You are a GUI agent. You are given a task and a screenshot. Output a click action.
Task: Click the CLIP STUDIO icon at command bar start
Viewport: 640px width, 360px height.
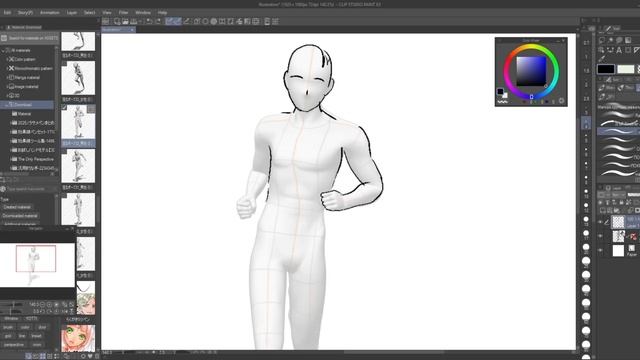(106, 21)
